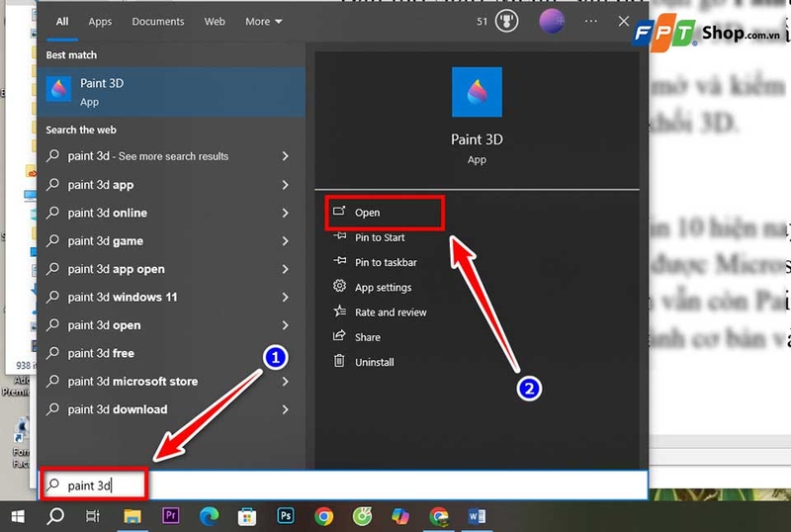Expand arrow for 'paint 3d open' suggestion
Image resolution: width=791 pixels, height=532 pixels.
click(x=286, y=325)
